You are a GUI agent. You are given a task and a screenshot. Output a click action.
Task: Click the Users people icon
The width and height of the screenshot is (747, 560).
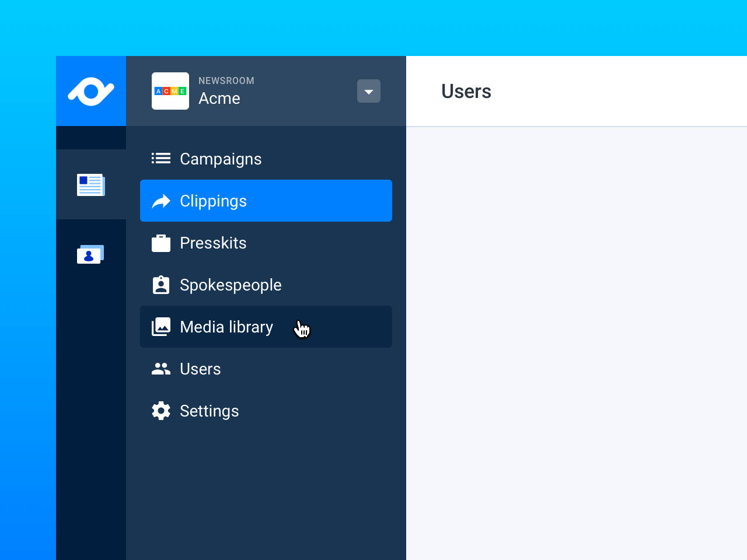161,369
